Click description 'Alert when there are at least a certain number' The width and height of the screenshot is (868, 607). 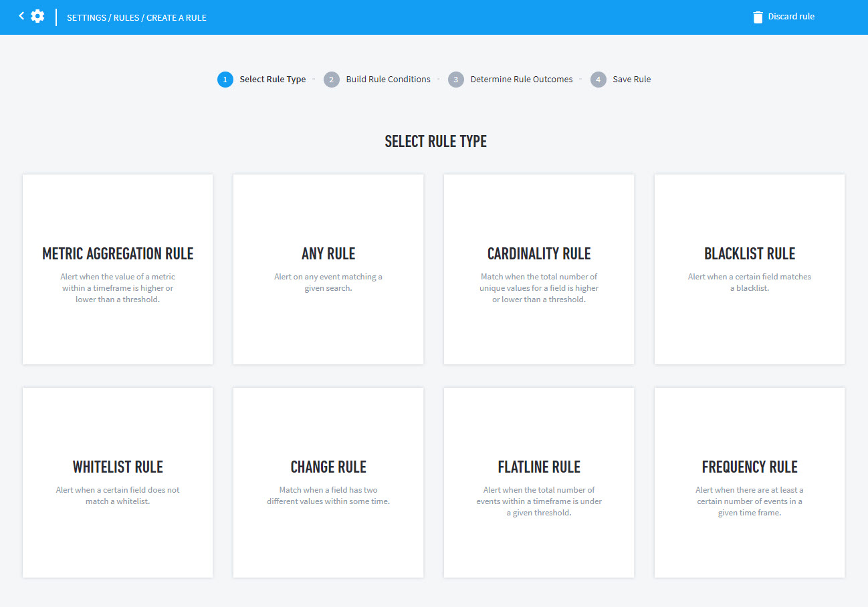coord(750,501)
